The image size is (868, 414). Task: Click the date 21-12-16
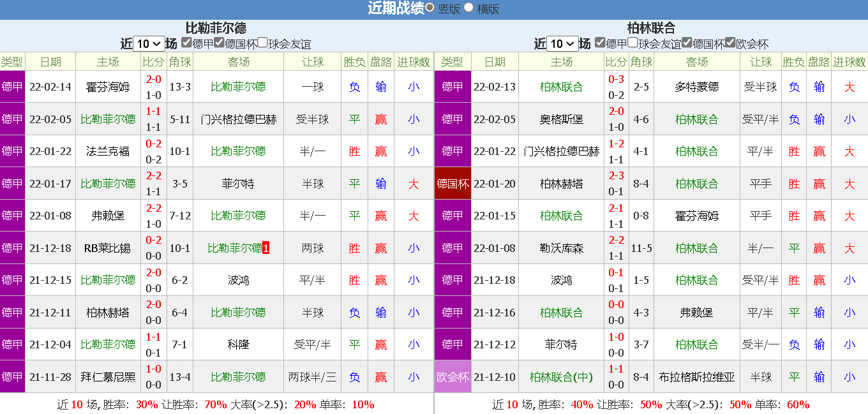(x=495, y=313)
